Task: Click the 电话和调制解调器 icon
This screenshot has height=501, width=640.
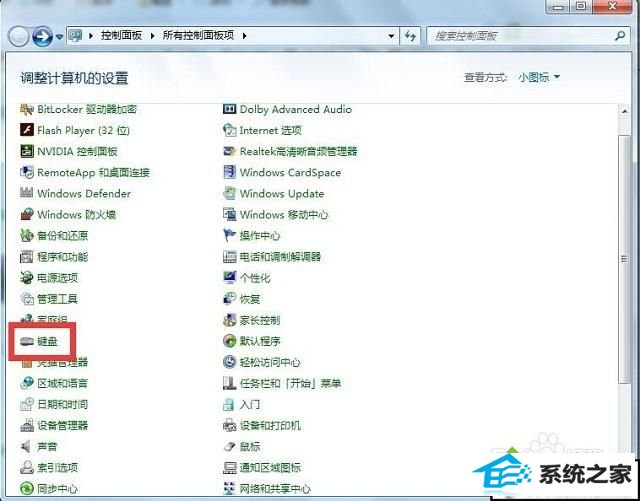Action: pyautogui.click(x=229, y=257)
